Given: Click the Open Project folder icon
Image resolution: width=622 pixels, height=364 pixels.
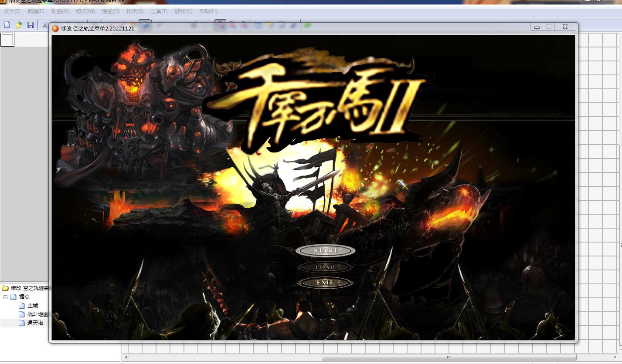Looking at the screenshot, I should pyautogui.click(x=19, y=25).
